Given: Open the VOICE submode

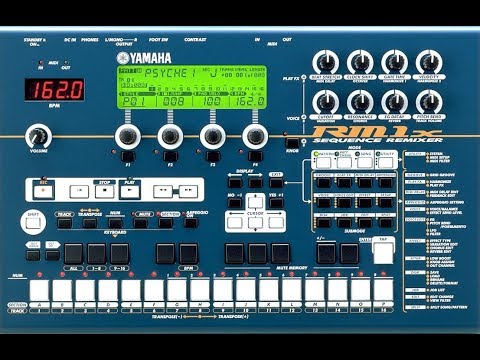Looking at the screenshot, I should coord(324,203).
